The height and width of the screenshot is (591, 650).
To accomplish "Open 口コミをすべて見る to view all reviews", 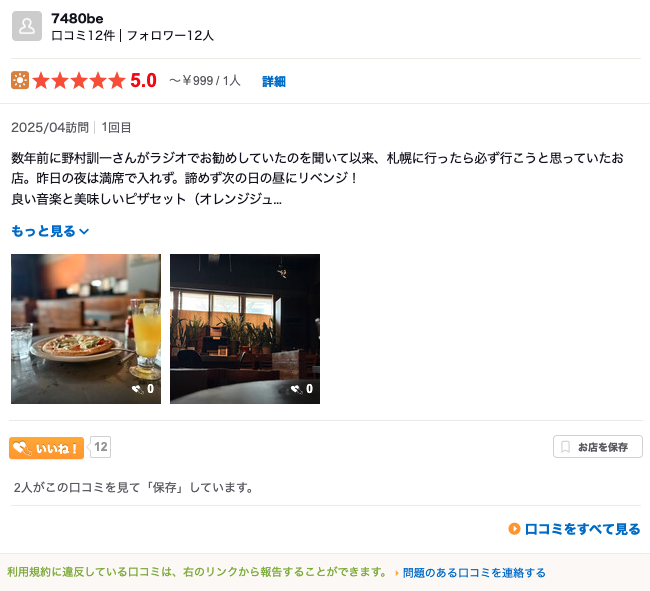I will [582, 529].
